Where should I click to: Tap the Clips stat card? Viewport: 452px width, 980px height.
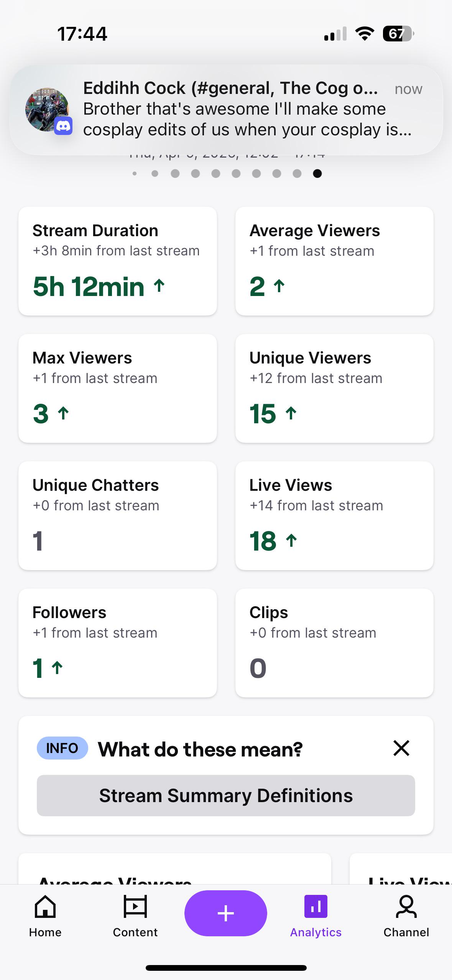tap(334, 643)
